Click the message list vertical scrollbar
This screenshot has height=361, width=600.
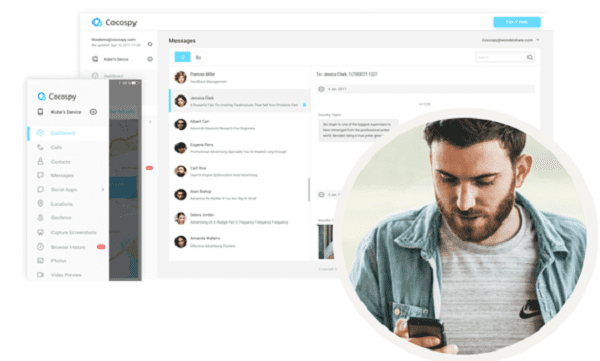(309, 189)
